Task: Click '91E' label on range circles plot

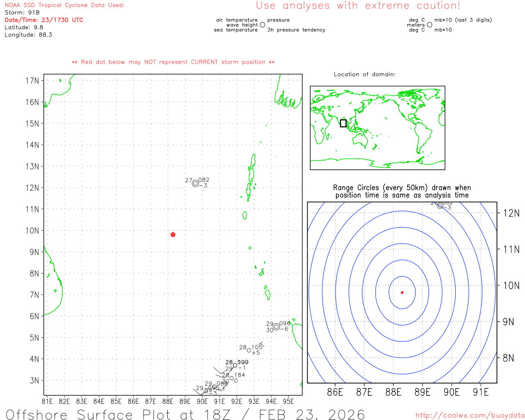Action: tap(481, 393)
